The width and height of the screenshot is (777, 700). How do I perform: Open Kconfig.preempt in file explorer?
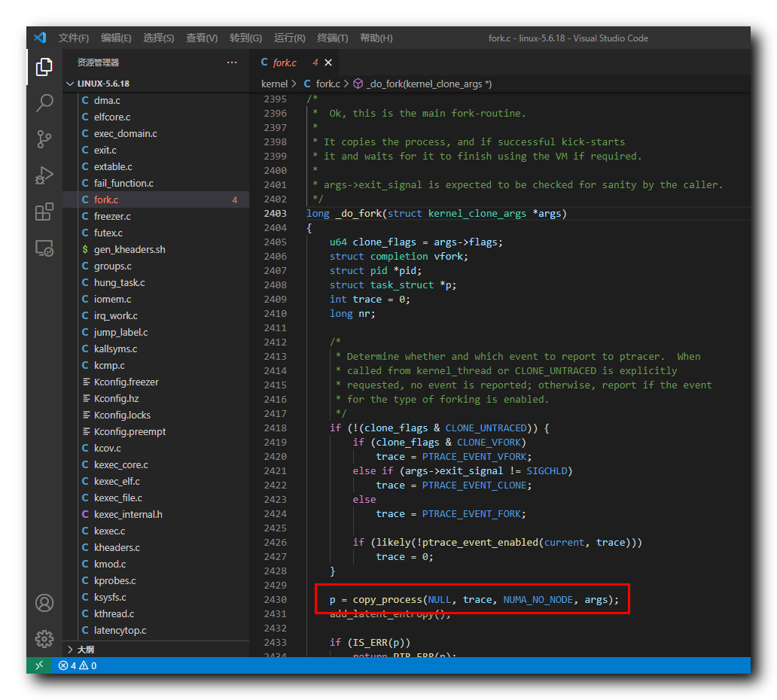(x=156, y=431)
